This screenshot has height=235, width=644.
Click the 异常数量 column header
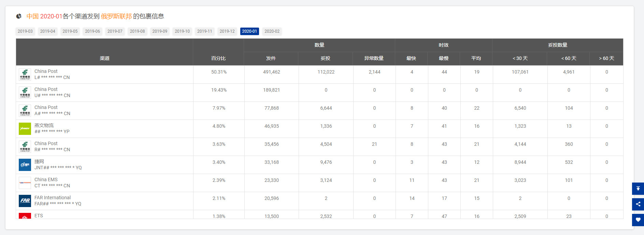pyautogui.click(x=374, y=58)
